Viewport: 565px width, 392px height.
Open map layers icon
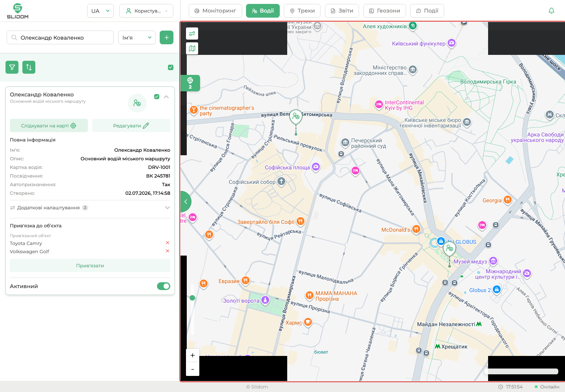[192, 49]
